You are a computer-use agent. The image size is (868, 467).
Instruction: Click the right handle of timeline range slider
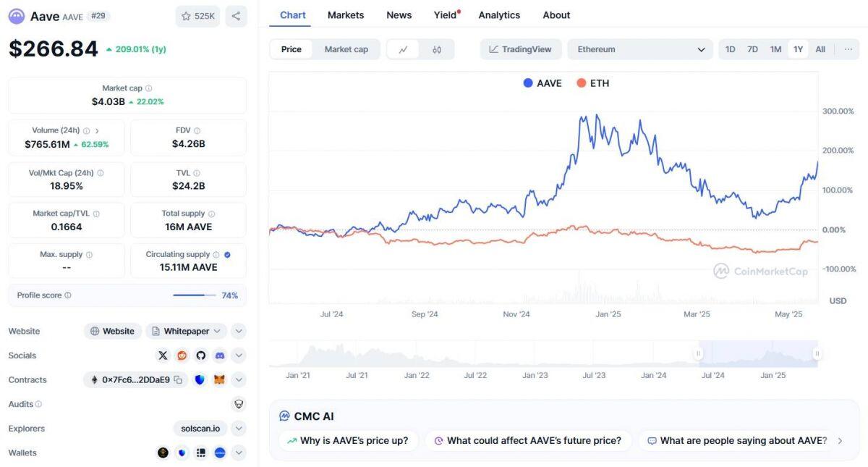817,354
